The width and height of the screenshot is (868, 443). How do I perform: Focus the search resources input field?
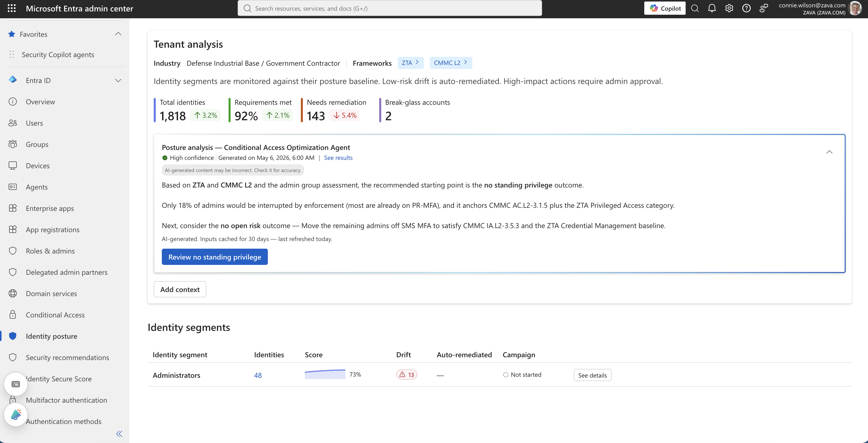point(390,8)
